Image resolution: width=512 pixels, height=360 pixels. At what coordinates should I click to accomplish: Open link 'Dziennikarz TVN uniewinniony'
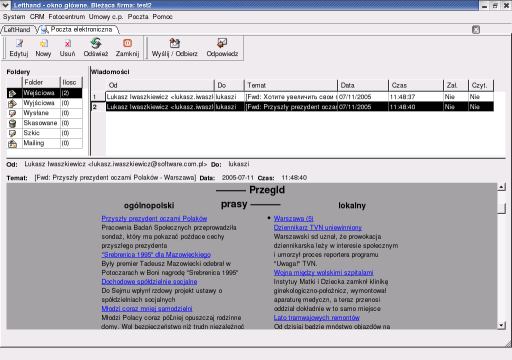(x=318, y=228)
